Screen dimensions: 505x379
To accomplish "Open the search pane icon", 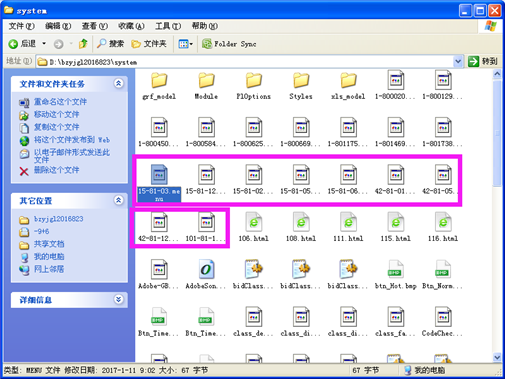I will click(110, 44).
